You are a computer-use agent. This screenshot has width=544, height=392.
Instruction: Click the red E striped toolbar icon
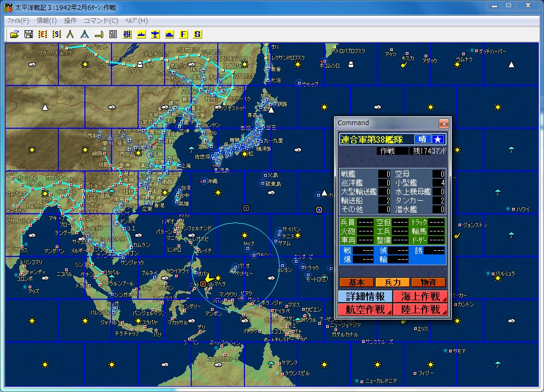43,34
